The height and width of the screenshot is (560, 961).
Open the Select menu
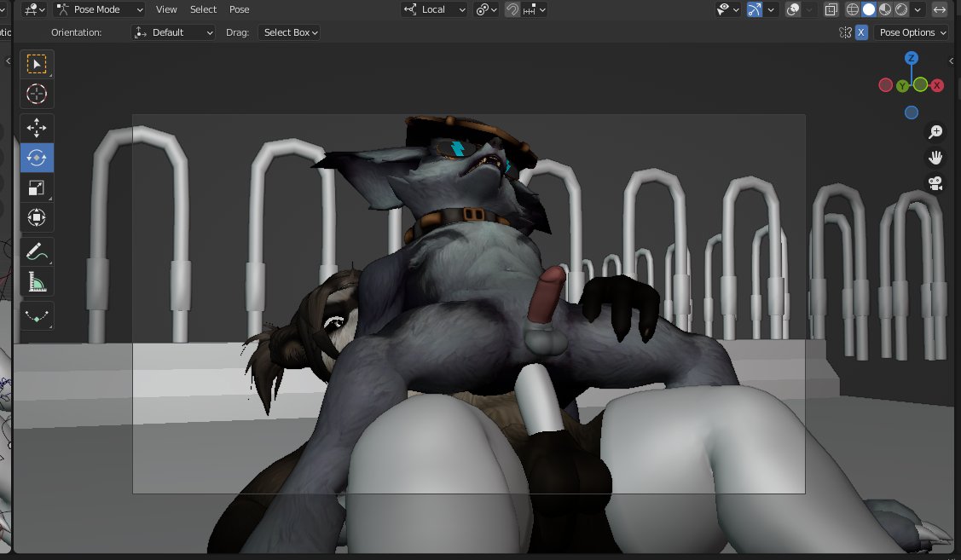[x=204, y=9]
